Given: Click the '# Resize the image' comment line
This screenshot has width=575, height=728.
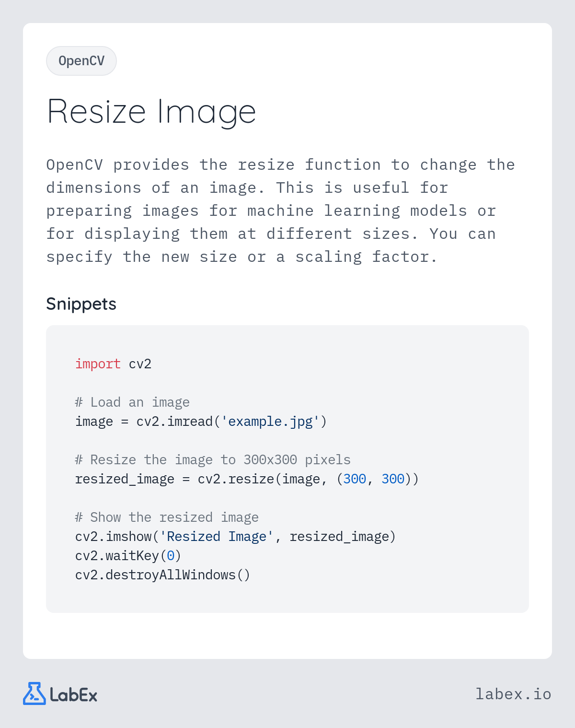Looking at the screenshot, I should coord(213,460).
